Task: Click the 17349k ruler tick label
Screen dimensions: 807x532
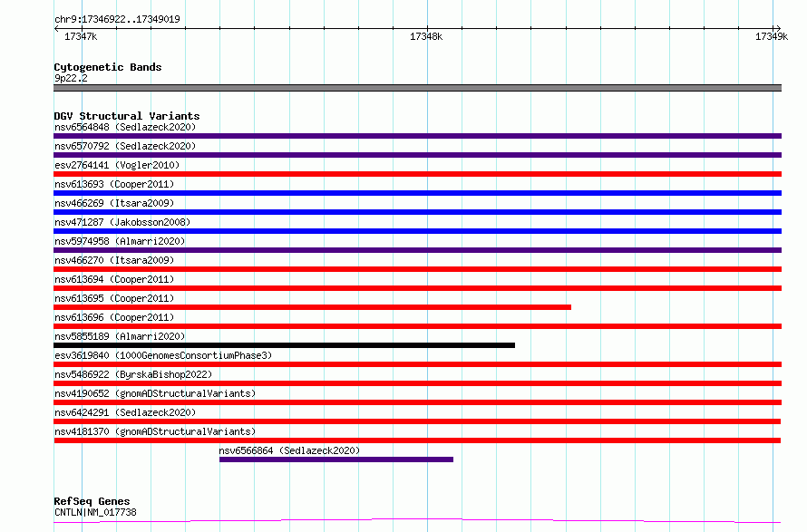Action: pyautogui.click(x=772, y=36)
